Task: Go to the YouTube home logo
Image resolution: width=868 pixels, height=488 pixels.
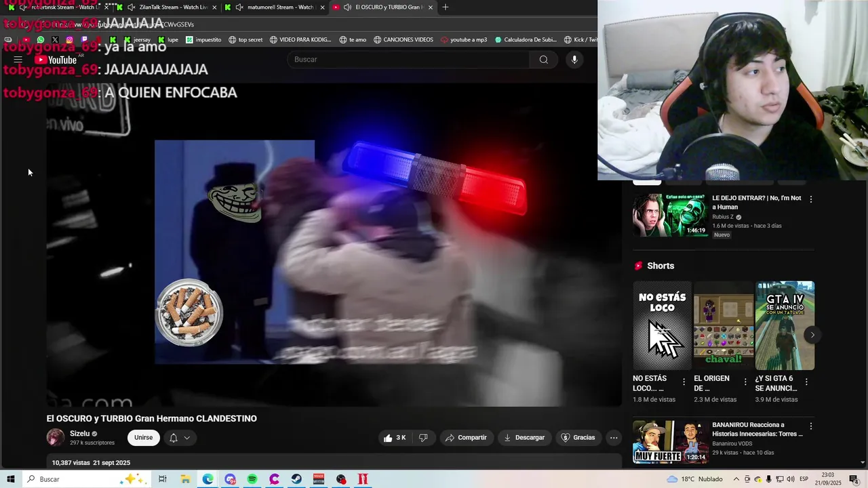Action: pyautogui.click(x=56, y=60)
